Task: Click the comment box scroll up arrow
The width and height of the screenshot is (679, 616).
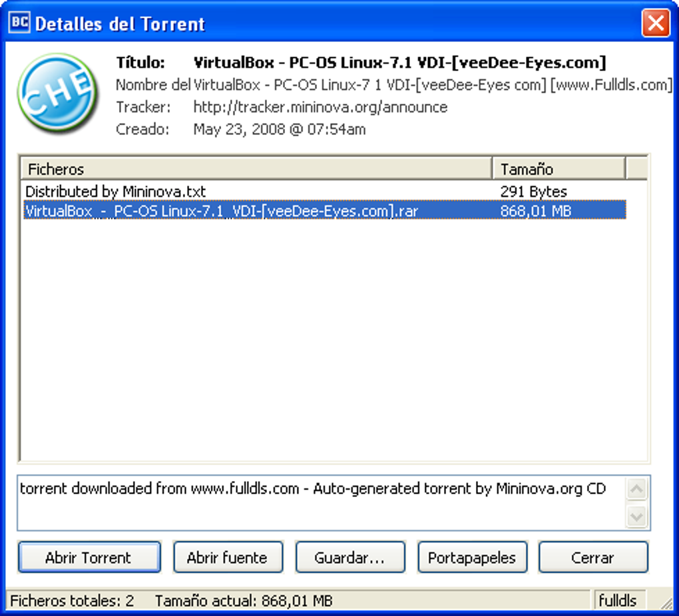Action: click(636, 489)
